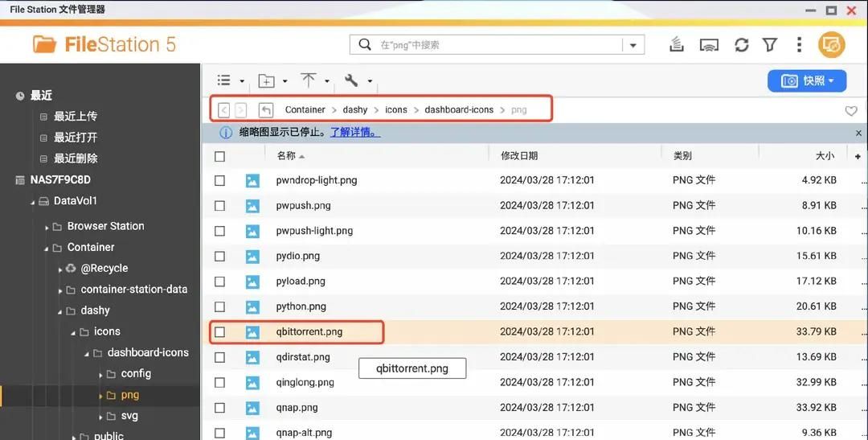This screenshot has height=440, width=868.
Task: Click image icon of pydio.png
Action: click(252, 256)
